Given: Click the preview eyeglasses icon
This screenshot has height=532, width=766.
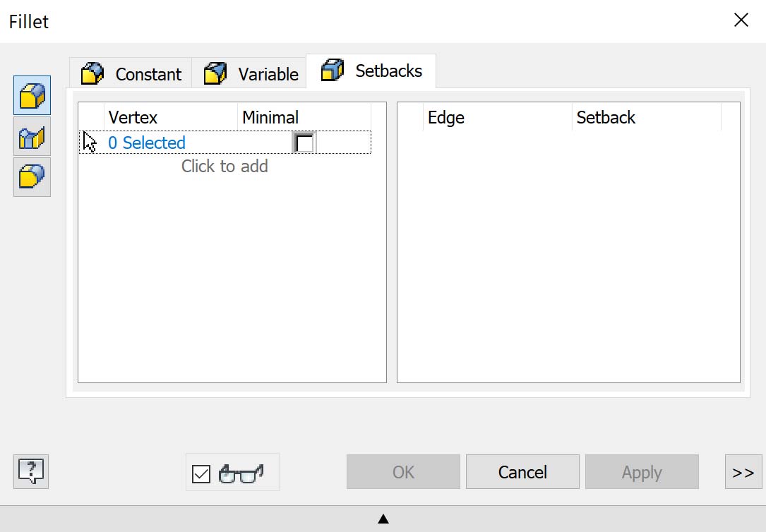Looking at the screenshot, I should point(241,473).
